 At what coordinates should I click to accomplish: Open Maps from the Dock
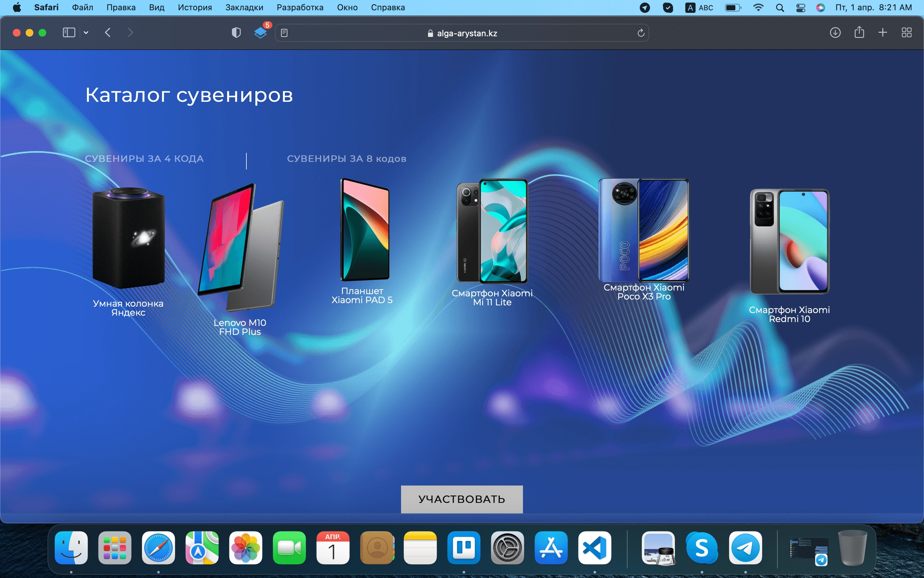(x=202, y=548)
